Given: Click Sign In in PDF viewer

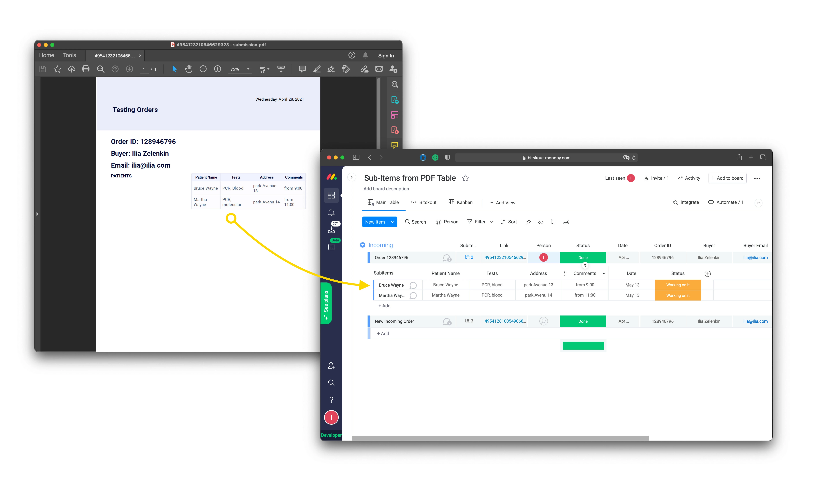Looking at the screenshot, I should click(386, 56).
